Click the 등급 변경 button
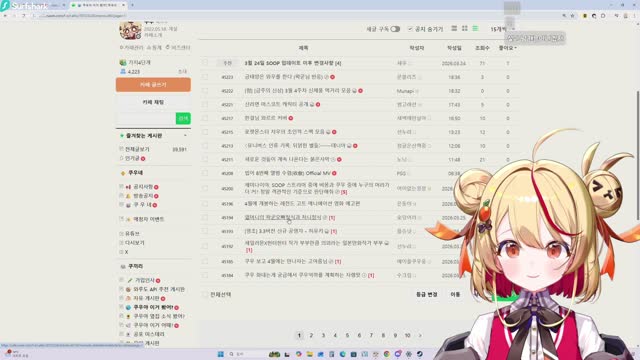 pyautogui.click(x=427, y=294)
